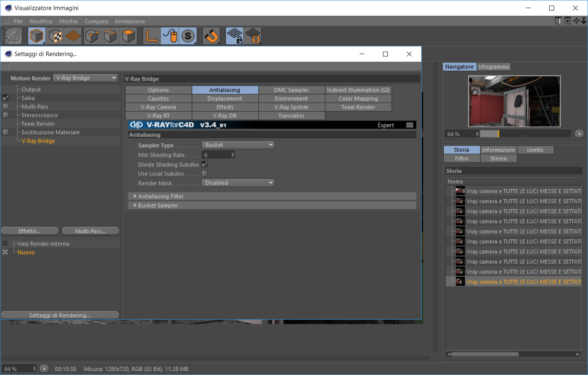Viewport: 588px width, 375px height.
Task: Adjust the status bar 64 % zoom stepper
Action: (34, 369)
